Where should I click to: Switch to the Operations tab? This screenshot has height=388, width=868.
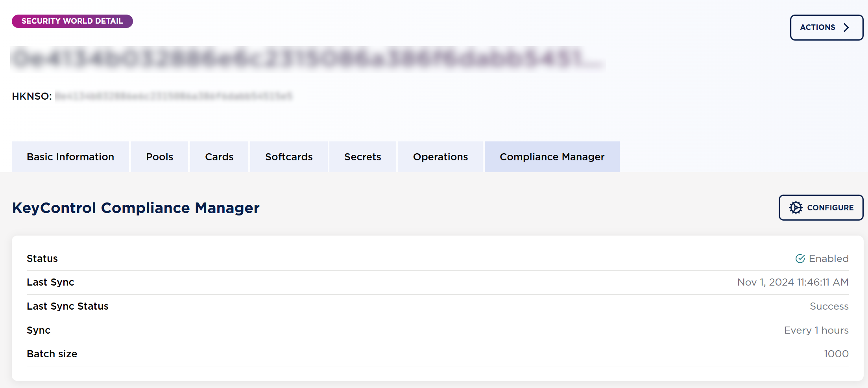click(x=440, y=157)
